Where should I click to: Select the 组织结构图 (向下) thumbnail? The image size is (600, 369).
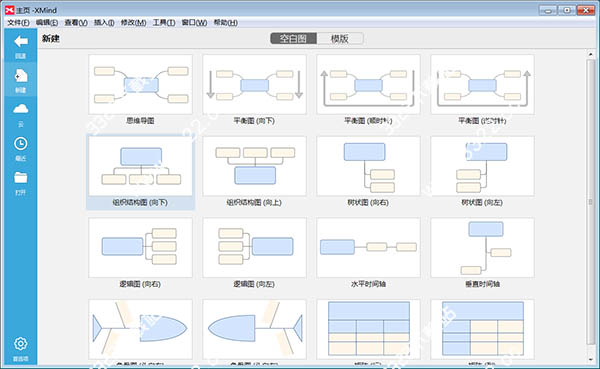[140, 166]
